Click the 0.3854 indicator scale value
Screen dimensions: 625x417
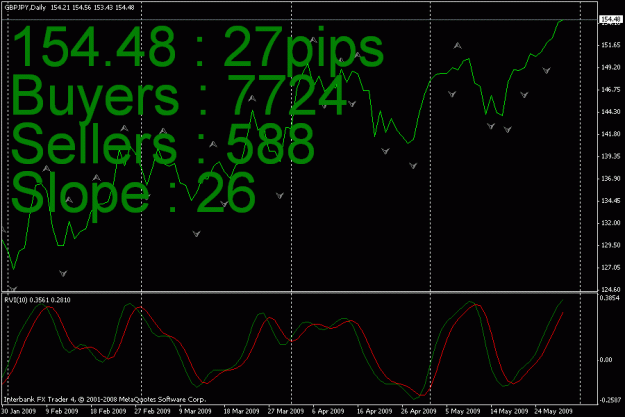[x=610, y=298]
